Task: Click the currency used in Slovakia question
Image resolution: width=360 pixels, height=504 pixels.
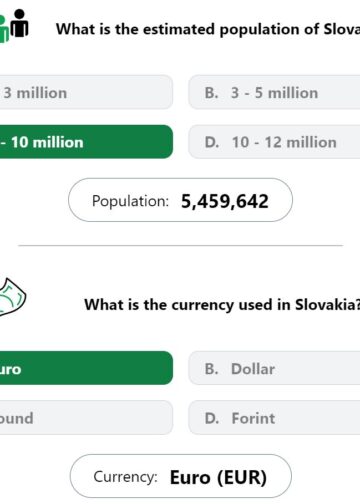Action: [x=222, y=305]
